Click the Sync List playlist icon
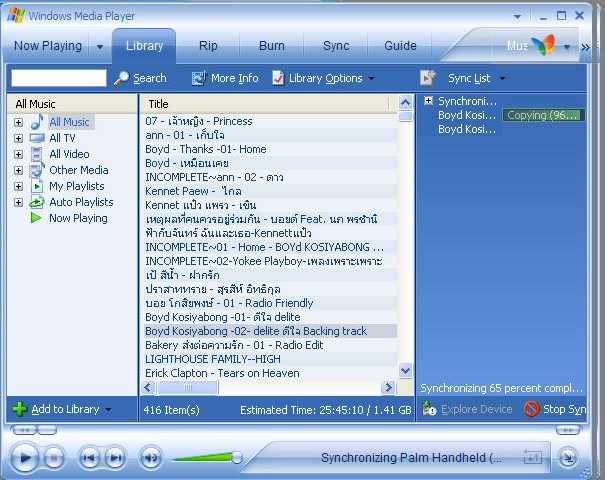This screenshot has height=480, width=605. coord(428,78)
